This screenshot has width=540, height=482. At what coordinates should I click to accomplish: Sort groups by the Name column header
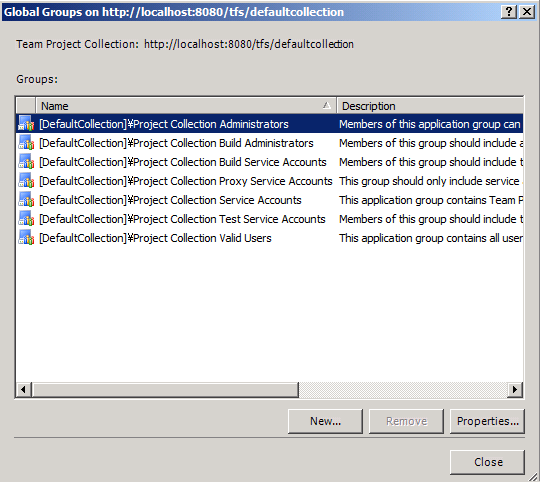click(x=186, y=106)
